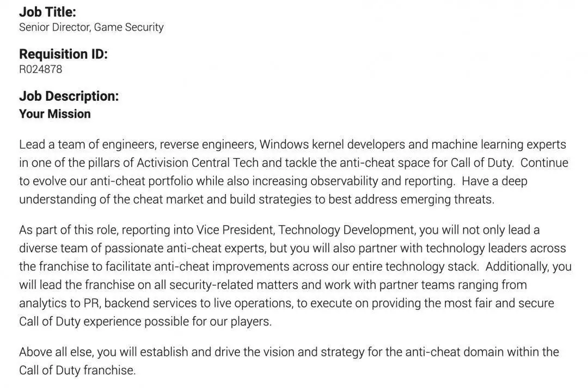Click the "Job Description:" heading
The height and width of the screenshot is (388, 588).
[x=69, y=96]
